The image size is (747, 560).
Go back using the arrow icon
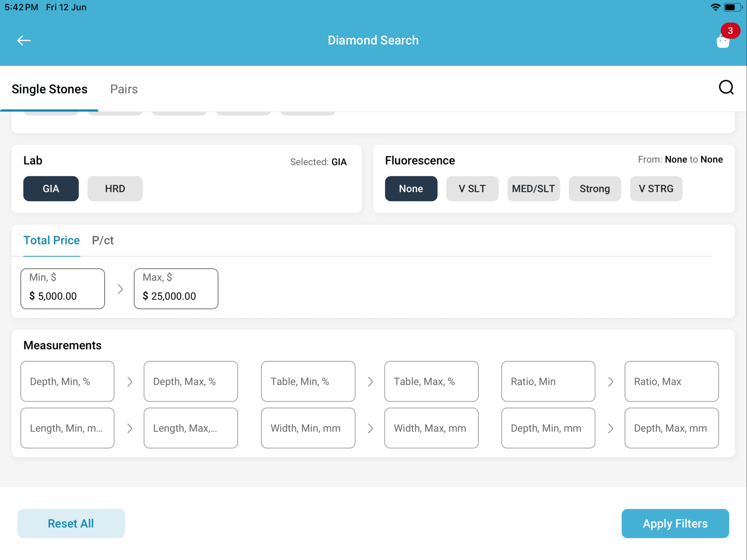[x=24, y=40]
